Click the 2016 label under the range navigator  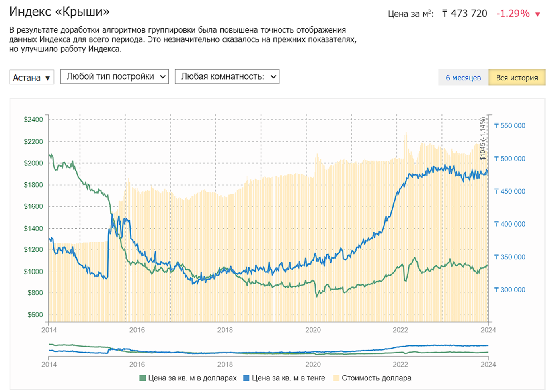(137, 365)
